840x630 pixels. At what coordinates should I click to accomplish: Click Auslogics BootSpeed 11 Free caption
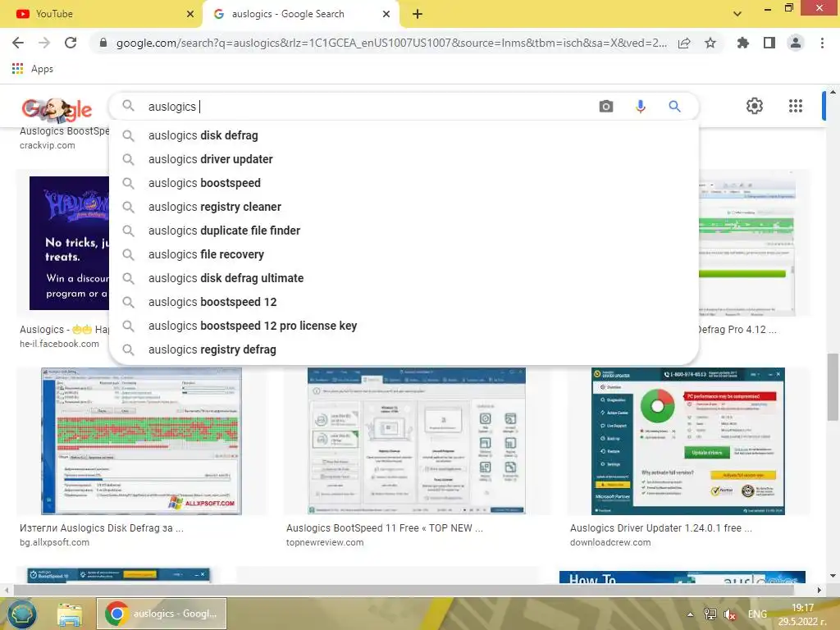click(385, 527)
